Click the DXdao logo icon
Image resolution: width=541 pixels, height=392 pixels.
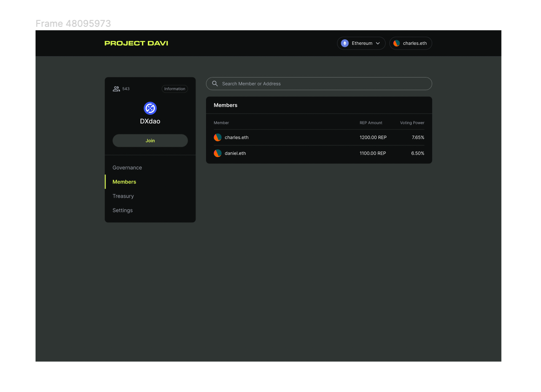(150, 108)
